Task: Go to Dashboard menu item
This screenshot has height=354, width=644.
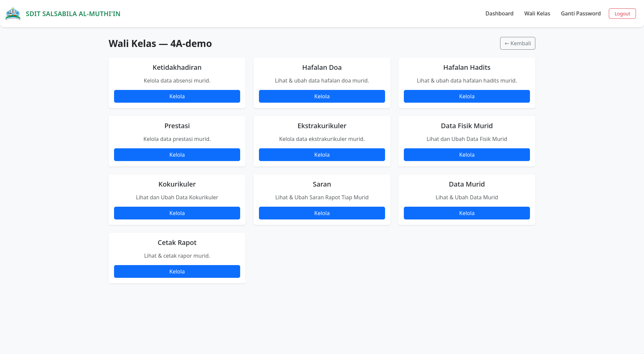Action: pos(499,13)
